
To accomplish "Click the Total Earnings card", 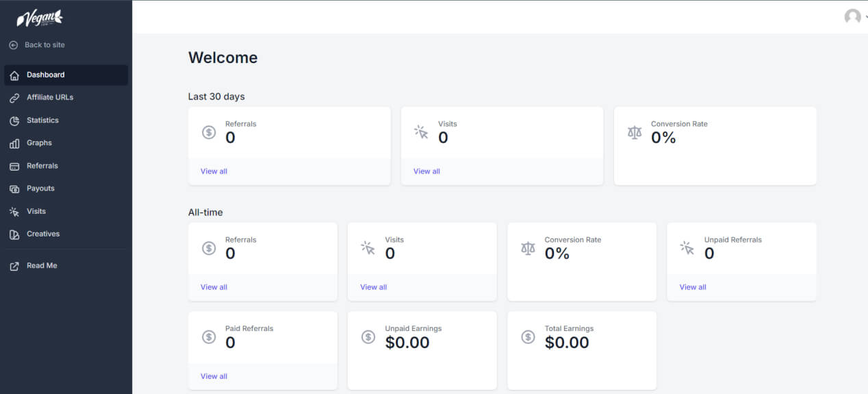I will tap(582, 351).
